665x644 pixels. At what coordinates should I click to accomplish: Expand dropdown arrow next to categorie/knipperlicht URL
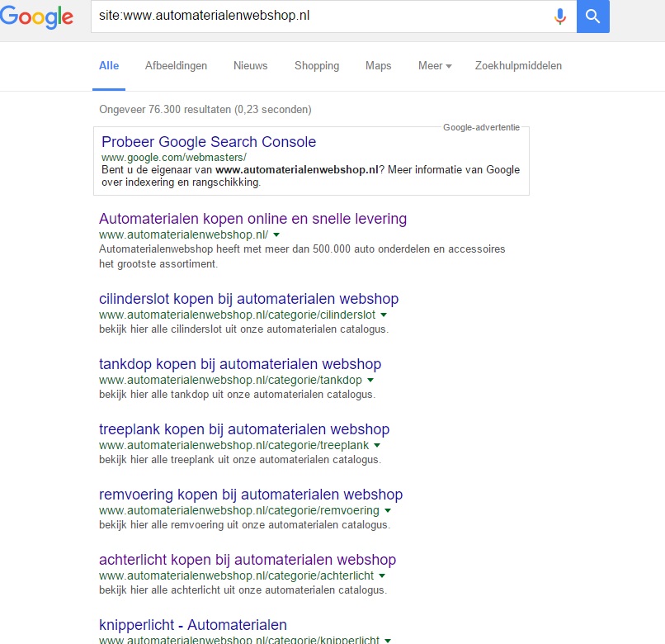pos(388,640)
